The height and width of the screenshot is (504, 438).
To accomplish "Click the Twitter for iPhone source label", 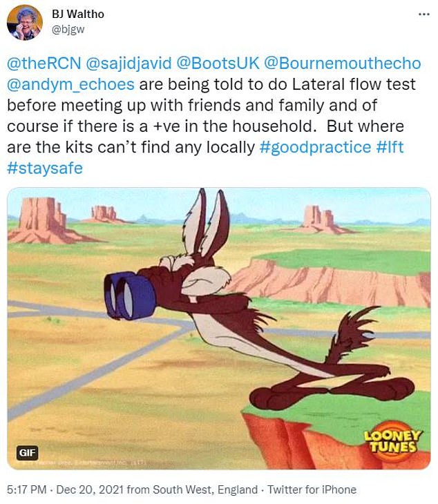I will (x=312, y=490).
